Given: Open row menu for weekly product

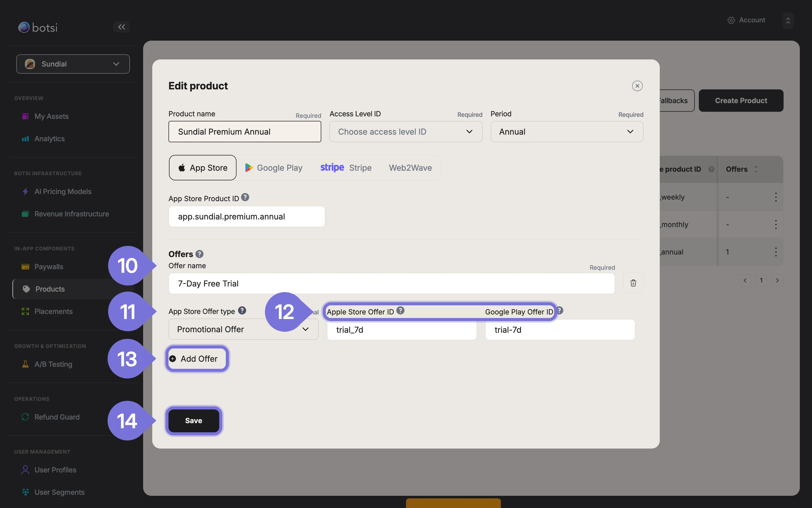Looking at the screenshot, I should pyautogui.click(x=776, y=197).
